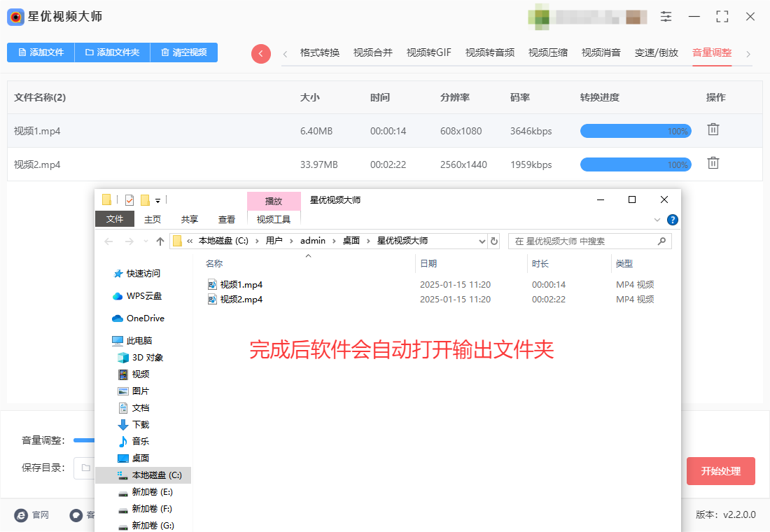770x532 pixels.
Task: Open the recent locations dropdown arrow
Action: click(146, 241)
